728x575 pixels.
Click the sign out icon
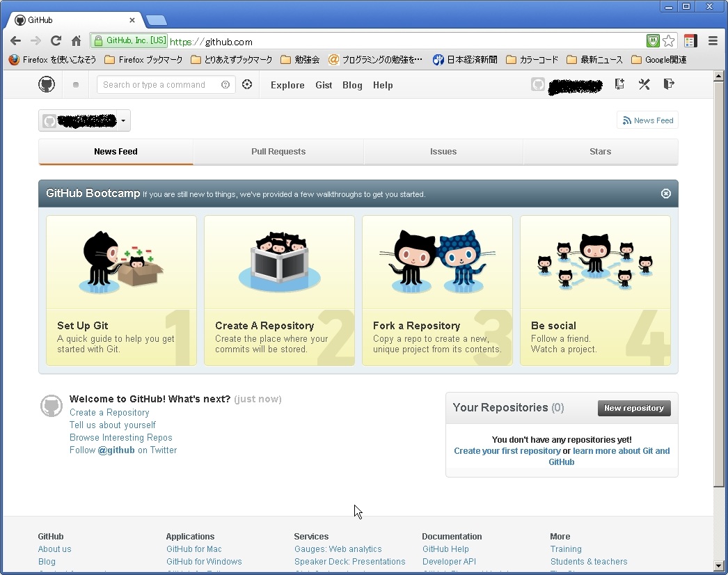point(669,84)
